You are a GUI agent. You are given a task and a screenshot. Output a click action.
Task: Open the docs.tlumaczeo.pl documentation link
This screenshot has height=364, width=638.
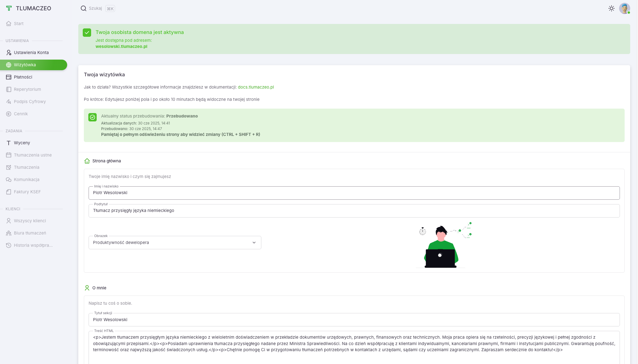pos(255,87)
